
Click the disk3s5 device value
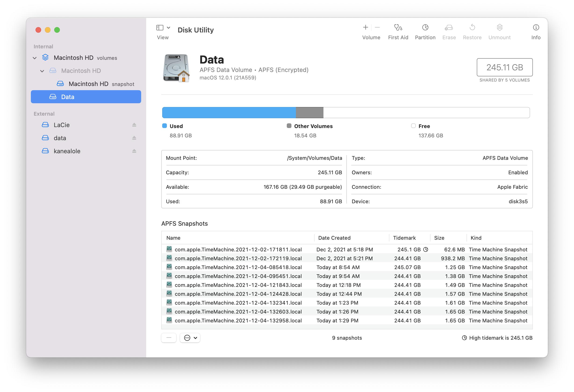(518, 201)
